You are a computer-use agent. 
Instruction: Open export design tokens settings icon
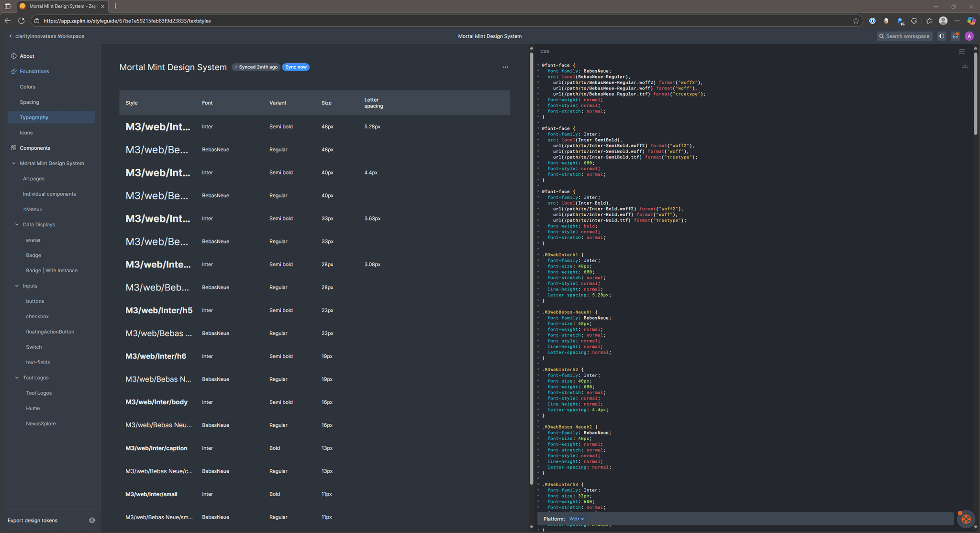coord(92,521)
